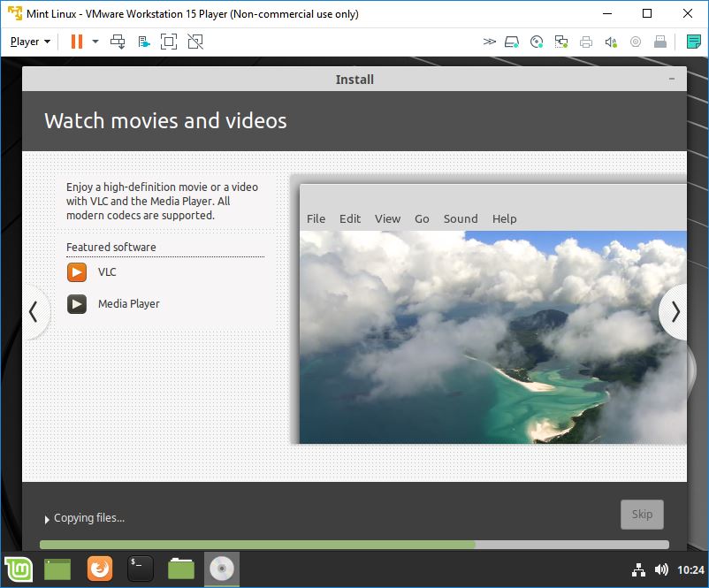Viewport: 709px width, 588px height.
Task: Minimize the Install window
Action: click(672, 79)
